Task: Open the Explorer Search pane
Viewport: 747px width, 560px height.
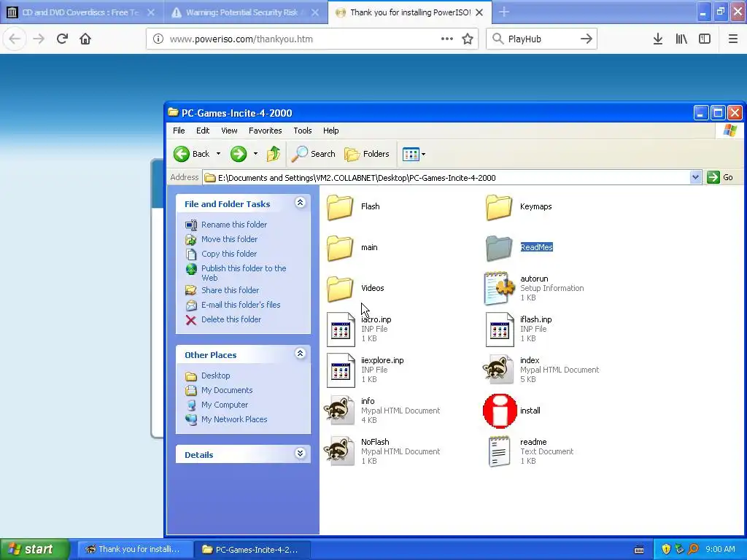Action: (314, 154)
